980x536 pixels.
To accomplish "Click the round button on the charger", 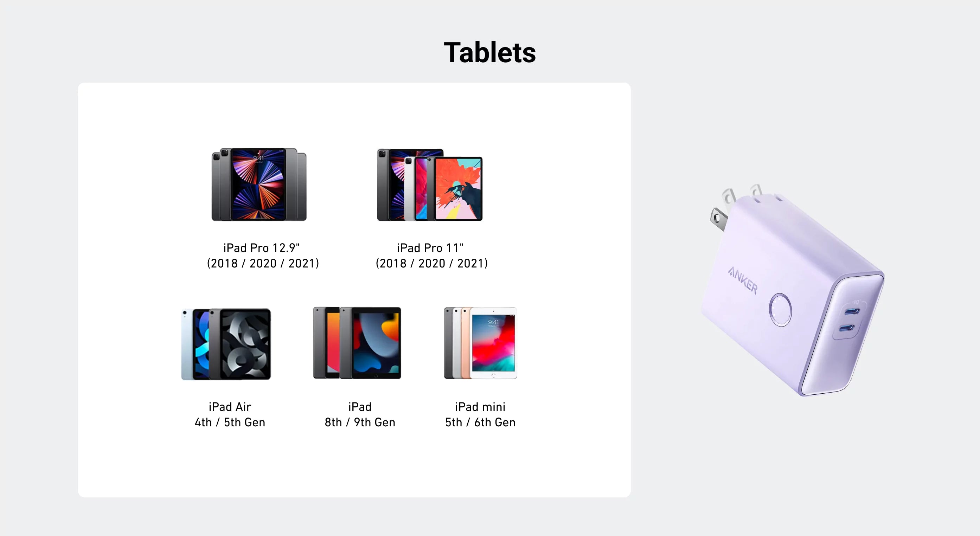I will (780, 310).
